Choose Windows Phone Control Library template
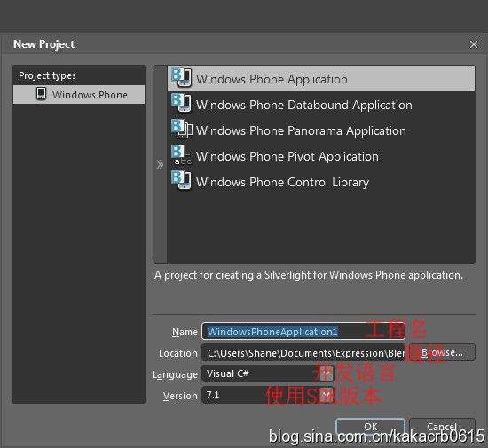This screenshot has height=448, width=488. [321, 182]
